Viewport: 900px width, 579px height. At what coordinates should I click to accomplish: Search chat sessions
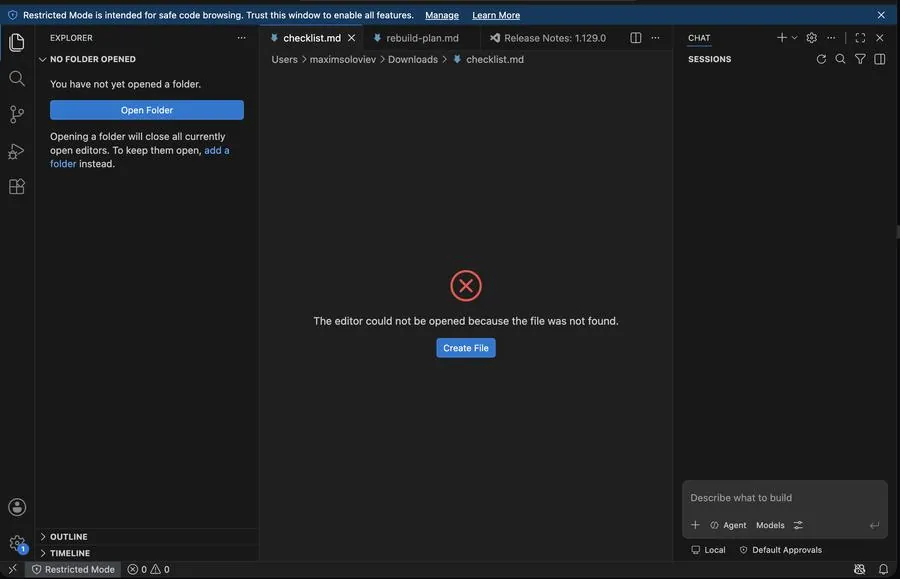[840, 59]
